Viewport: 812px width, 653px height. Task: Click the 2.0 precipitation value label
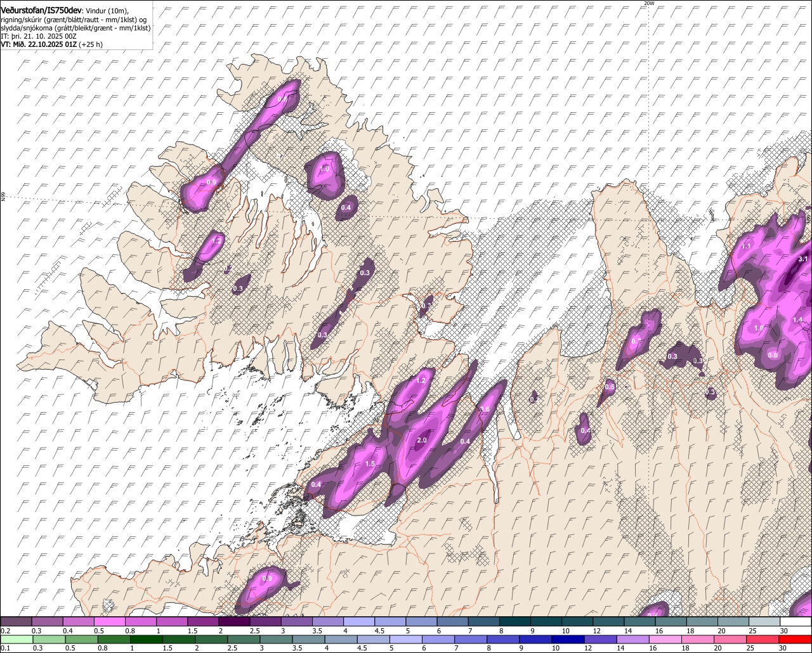click(x=422, y=440)
